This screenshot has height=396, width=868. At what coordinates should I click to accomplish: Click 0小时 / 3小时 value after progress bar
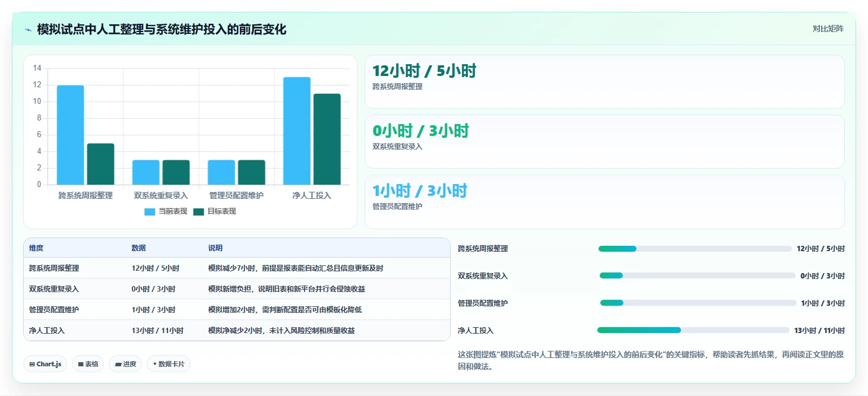click(822, 276)
